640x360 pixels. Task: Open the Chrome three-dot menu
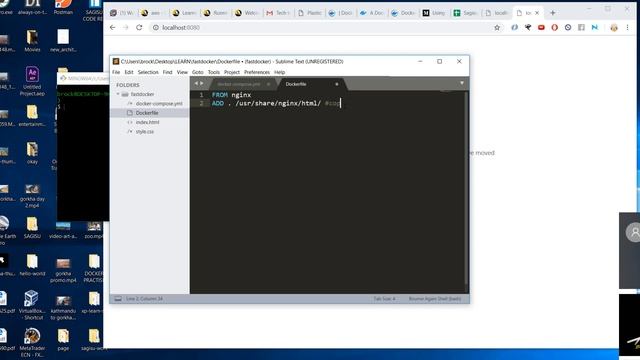(627, 27)
